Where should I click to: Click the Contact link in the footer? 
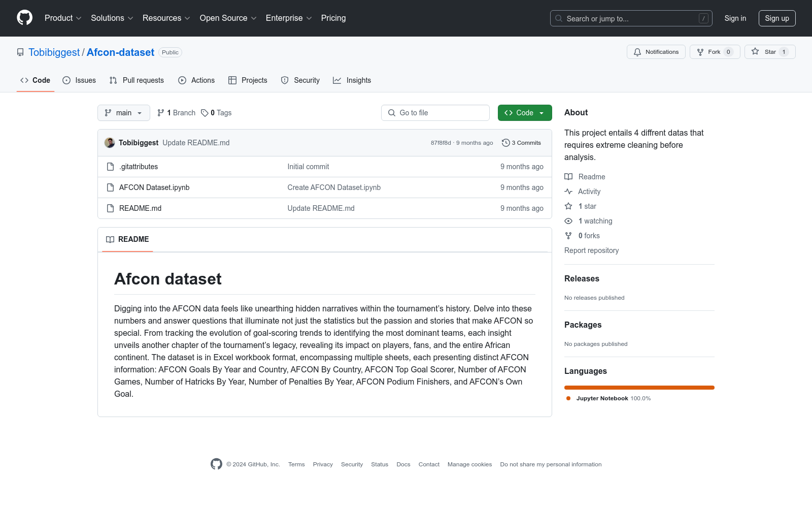[429, 464]
